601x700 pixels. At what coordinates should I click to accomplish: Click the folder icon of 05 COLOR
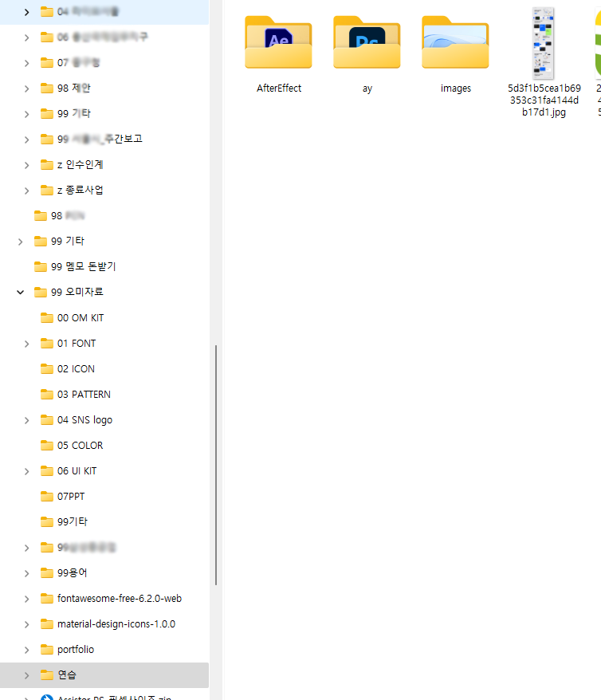[x=47, y=445]
